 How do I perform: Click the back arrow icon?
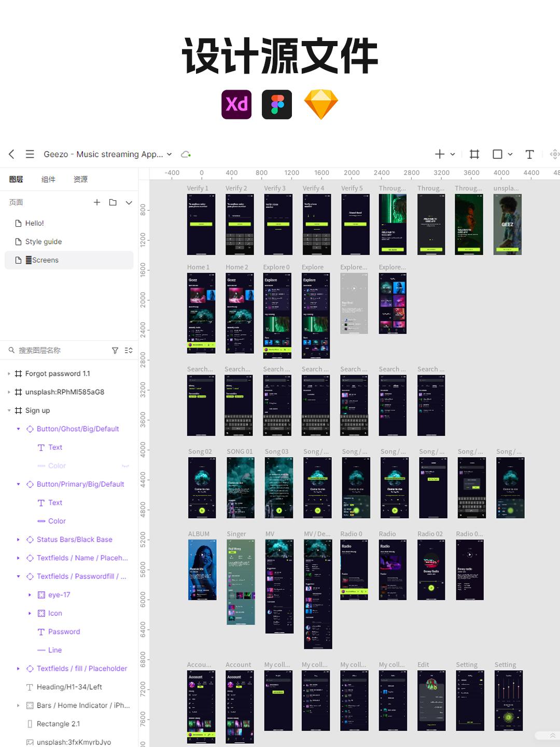(x=11, y=154)
